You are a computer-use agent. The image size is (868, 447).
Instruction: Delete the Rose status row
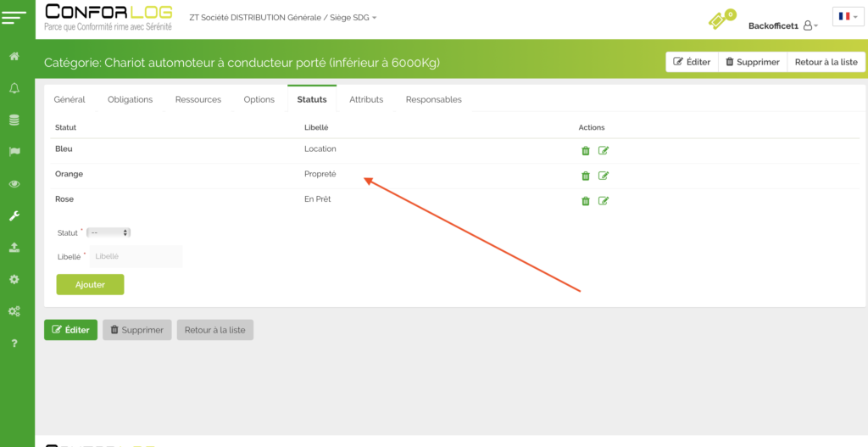click(x=585, y=201)
